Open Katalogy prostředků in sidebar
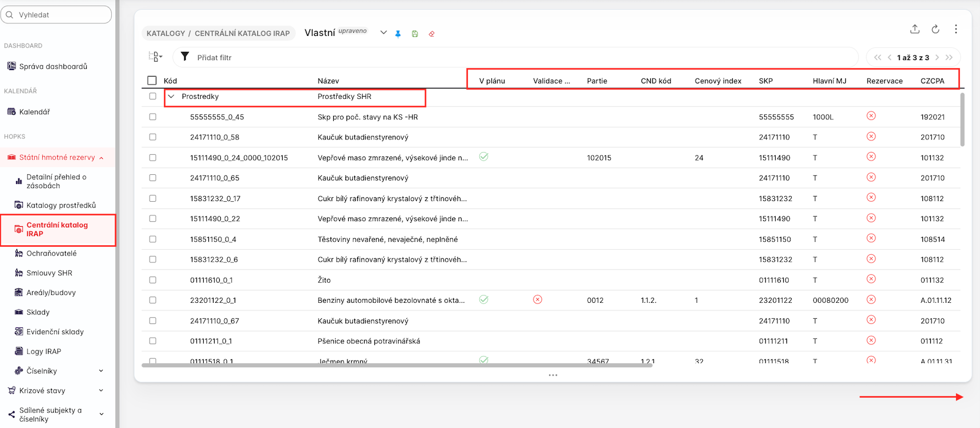This screenshot has height=428, width=980. point(61,205)
